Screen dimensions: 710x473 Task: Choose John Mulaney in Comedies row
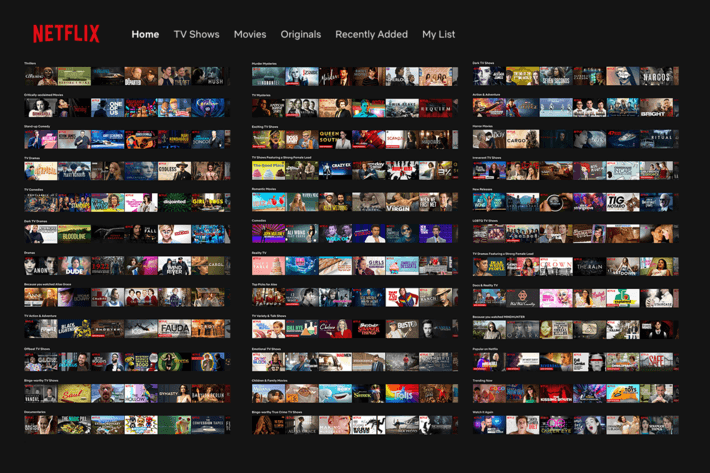[x=269, y=234]
